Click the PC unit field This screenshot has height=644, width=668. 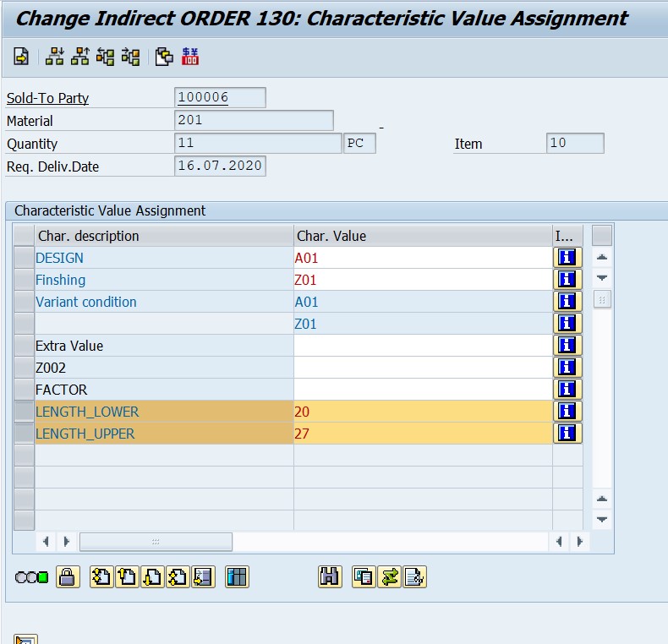359,143
